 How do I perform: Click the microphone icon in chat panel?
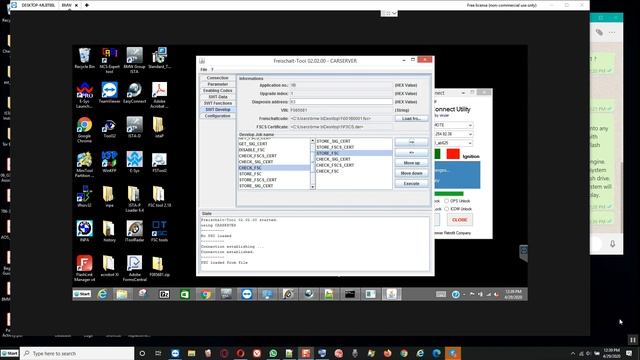(612, 244)
